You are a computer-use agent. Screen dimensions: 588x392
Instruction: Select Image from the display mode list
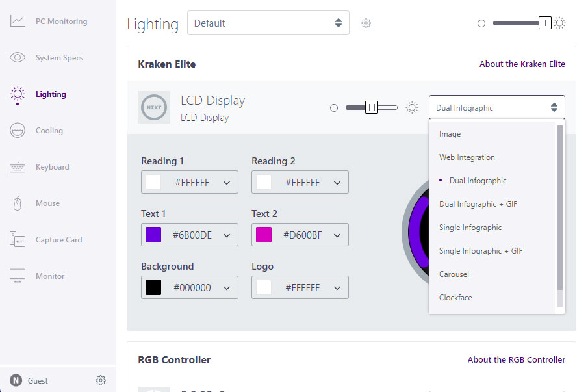491,134
